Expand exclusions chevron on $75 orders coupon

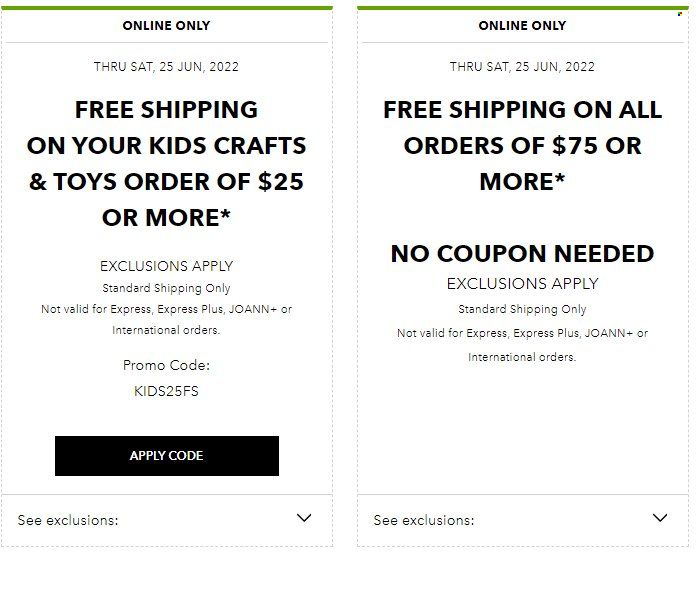coord(660,518)
